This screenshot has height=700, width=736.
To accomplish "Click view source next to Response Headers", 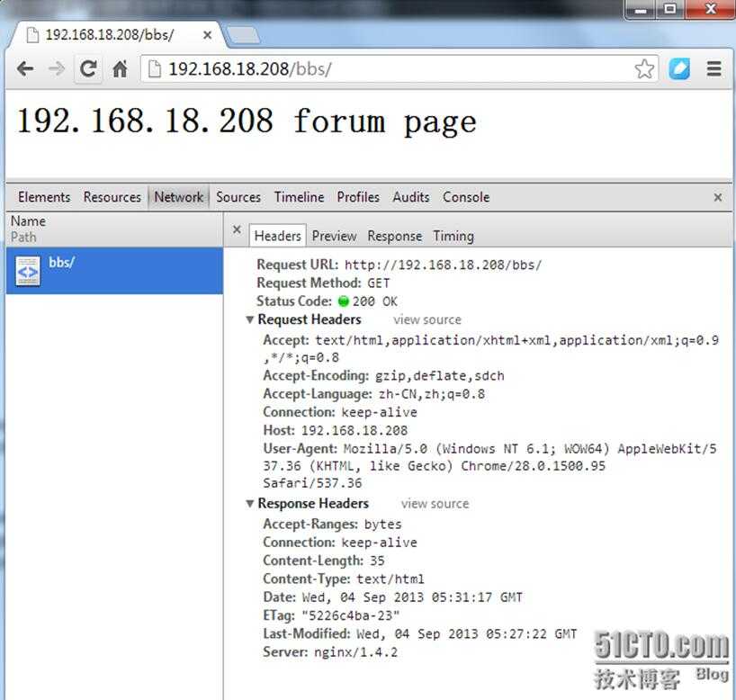I will click(x=435, y=504).
